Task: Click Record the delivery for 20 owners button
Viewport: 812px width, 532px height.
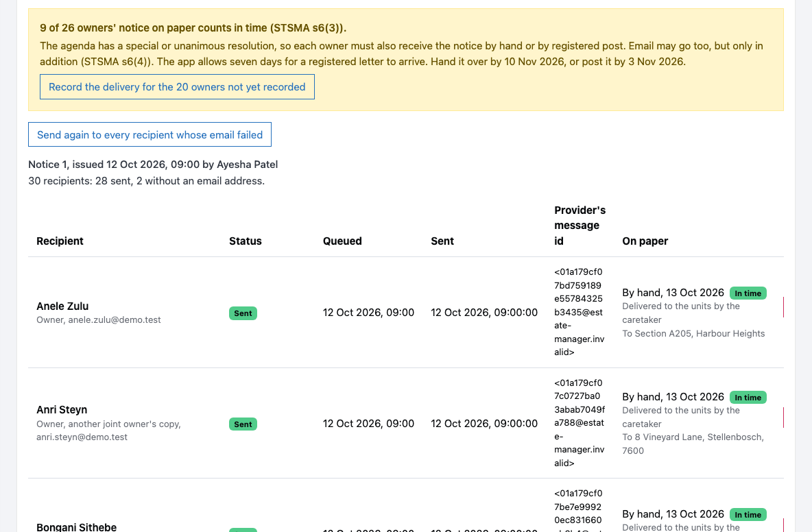Action: [177, 87]
